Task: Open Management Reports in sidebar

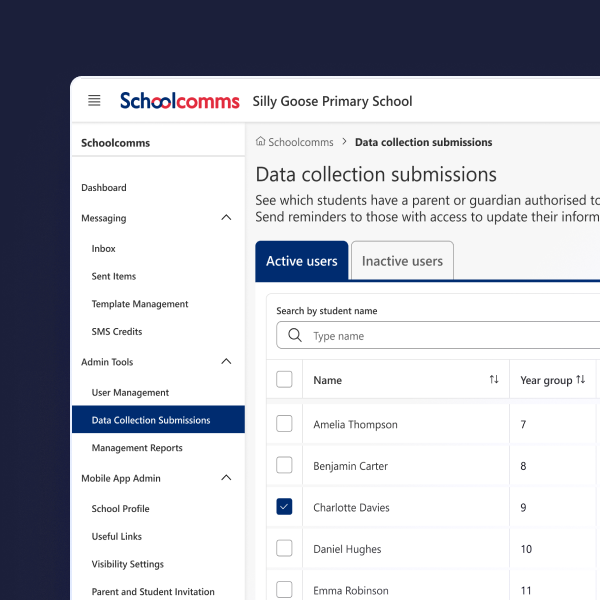Action: (137, 448)
